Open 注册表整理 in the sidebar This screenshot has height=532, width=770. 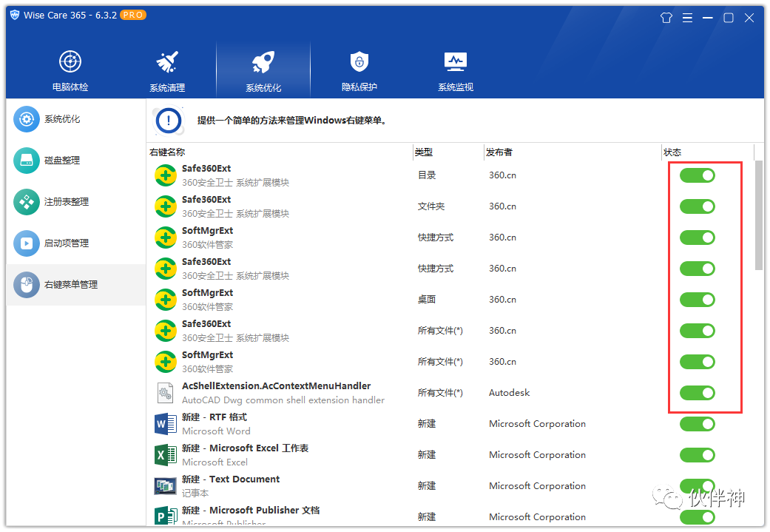coord(76,201)
